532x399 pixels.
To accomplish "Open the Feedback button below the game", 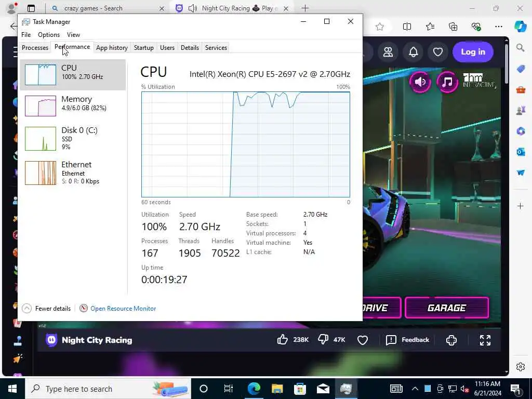I will tap(407, 340).
